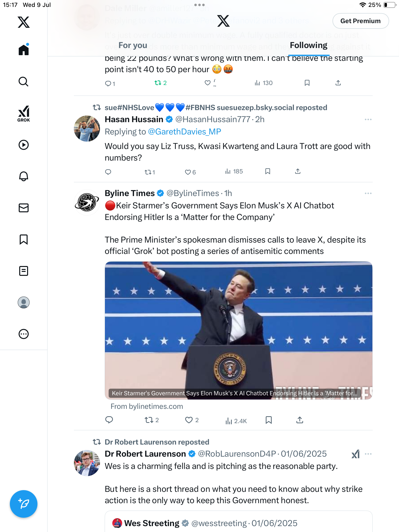Like the Byline Times post
399x532 pixels.
point(192,420)
